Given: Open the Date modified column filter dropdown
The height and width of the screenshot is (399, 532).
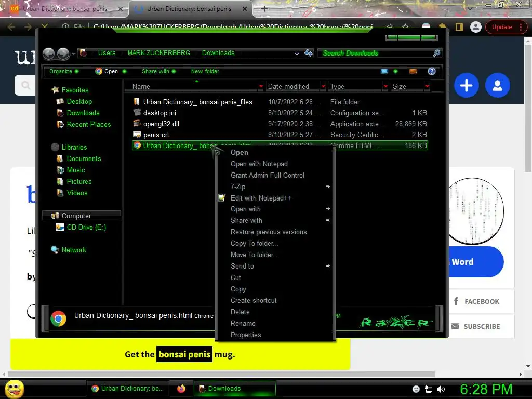Looking at the screenshot, I should point(323,87).
